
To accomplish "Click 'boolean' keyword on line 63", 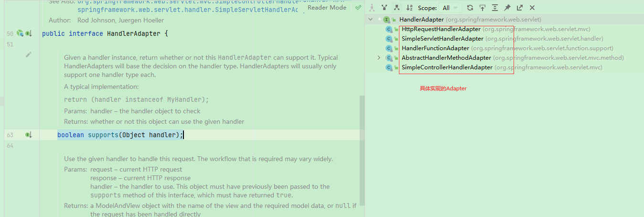I will [71, 135].
